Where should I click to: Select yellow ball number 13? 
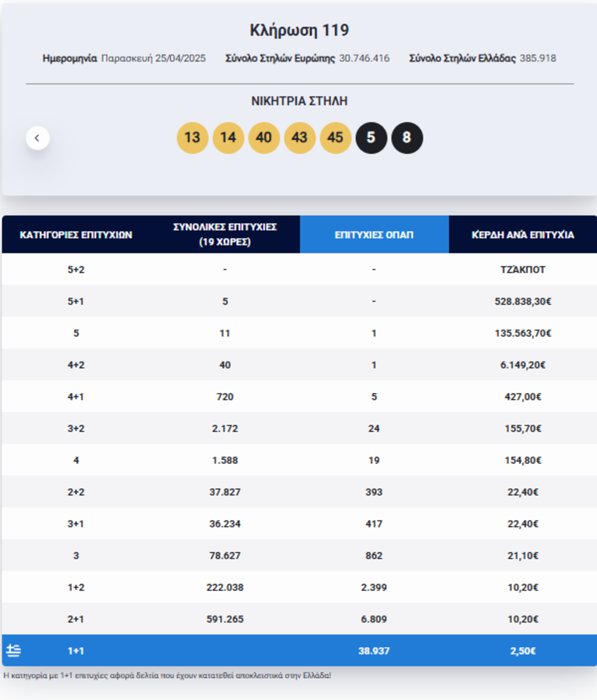click(x=193, y=138)
